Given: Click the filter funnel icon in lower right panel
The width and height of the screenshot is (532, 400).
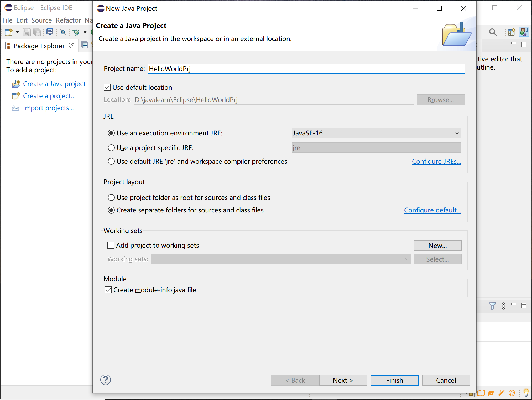Looking at the screenshot, I should tap(492, 306).
